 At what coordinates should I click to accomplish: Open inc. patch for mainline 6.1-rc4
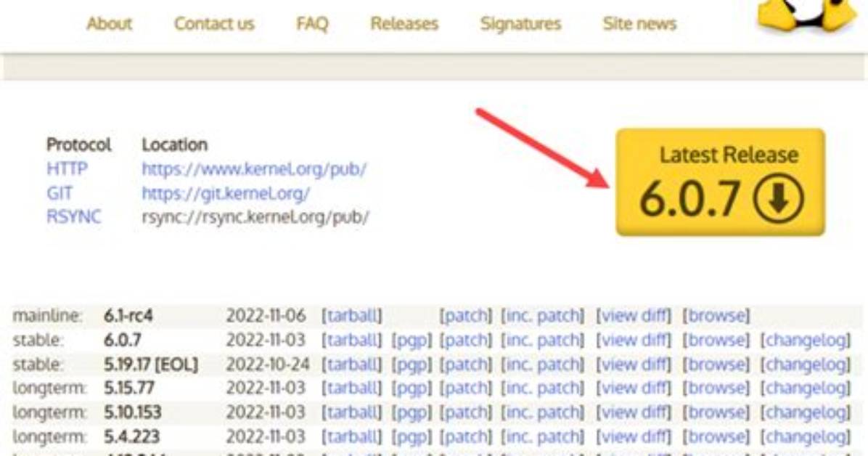point(543,315)
